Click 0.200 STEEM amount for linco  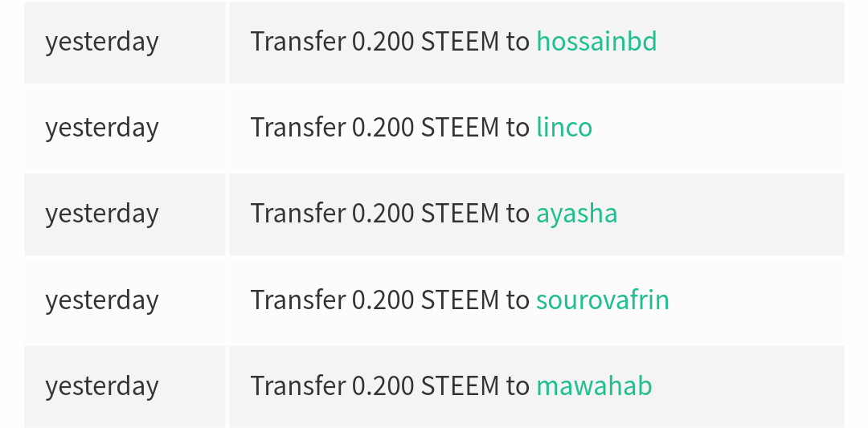point(425,127)
